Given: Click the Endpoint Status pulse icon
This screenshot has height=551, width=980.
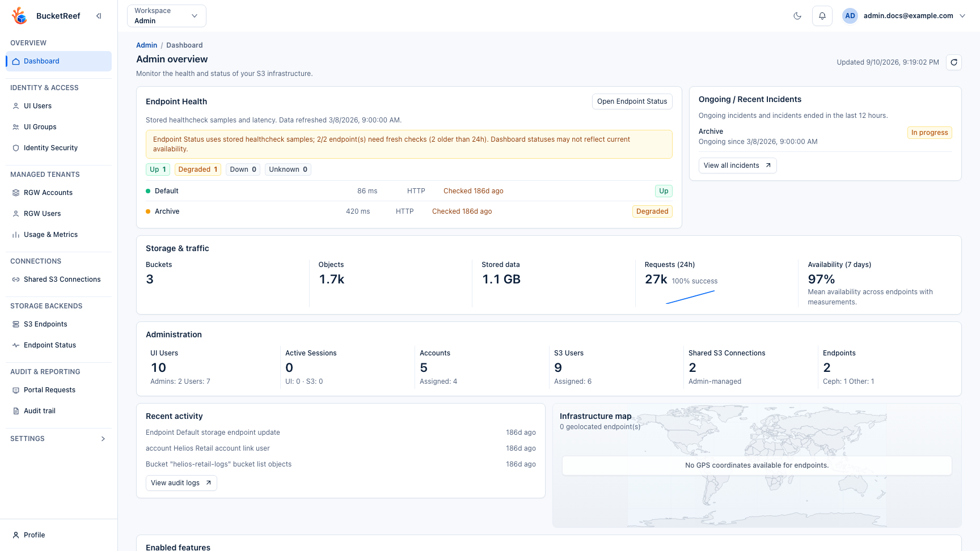Looking at the screenshot, I should click(x=16, y=345).
